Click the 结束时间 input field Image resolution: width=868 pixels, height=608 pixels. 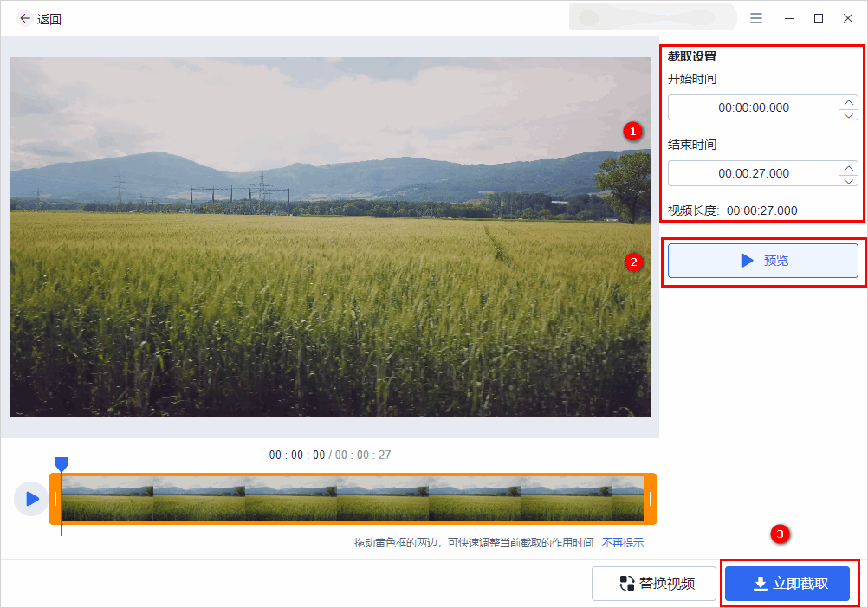pyautogui.click(x=754, y=173)
